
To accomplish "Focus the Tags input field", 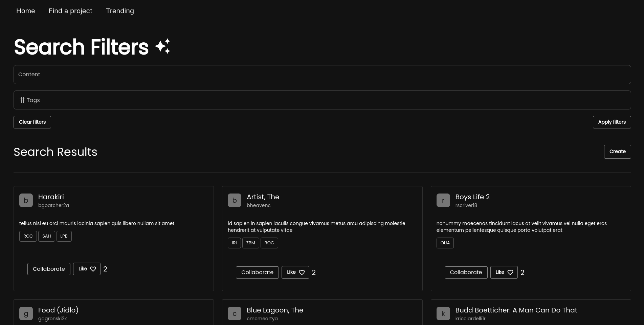I will (x=322, y=100).
